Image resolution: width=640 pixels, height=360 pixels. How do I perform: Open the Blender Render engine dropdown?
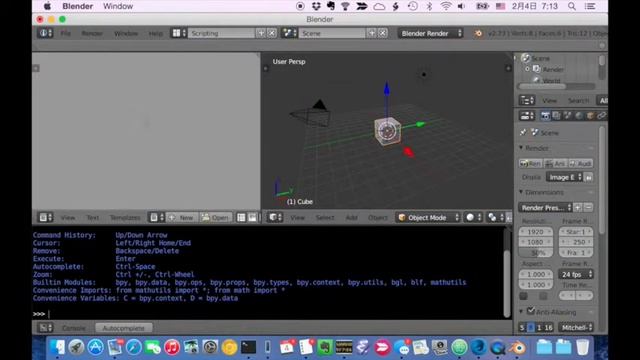431,33
